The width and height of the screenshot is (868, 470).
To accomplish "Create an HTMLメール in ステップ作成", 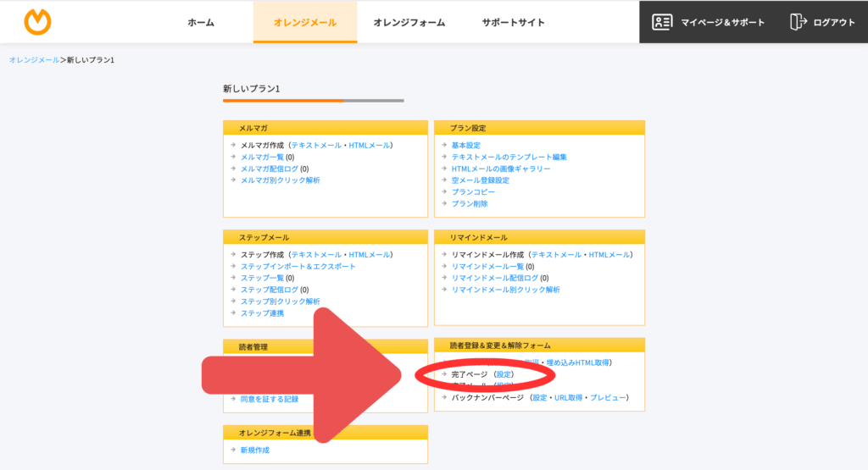I will tap(369, 255).
